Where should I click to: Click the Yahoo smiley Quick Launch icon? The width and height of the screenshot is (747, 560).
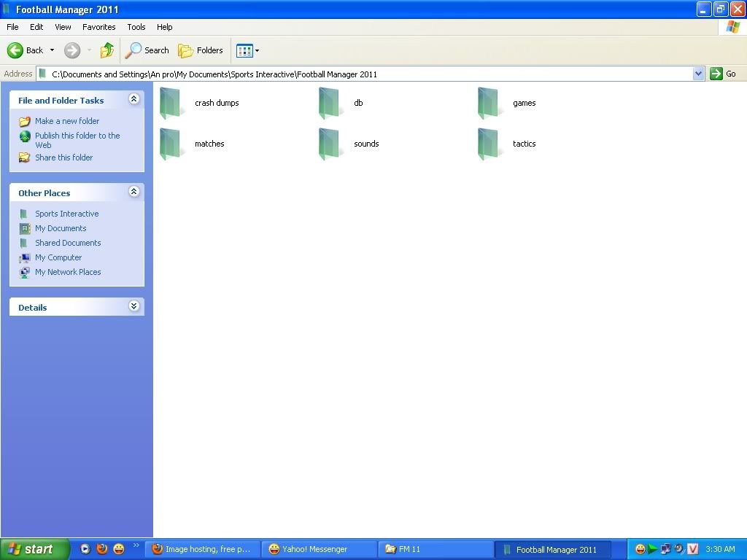coord(119,549)
